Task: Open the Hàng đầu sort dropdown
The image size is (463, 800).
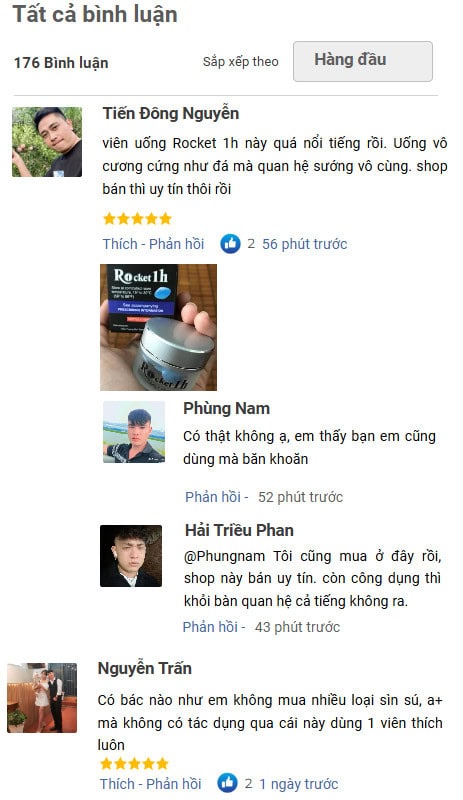Action: tap(362, 61)
